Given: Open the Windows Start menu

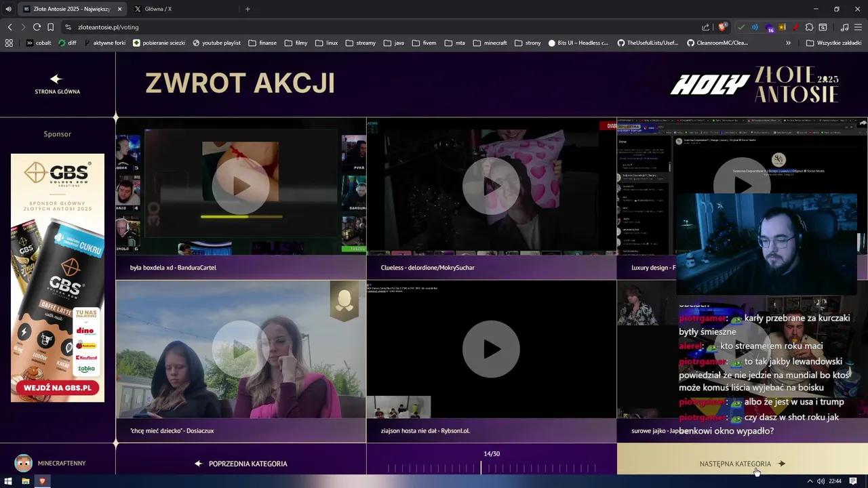Looking at the screenshot, I should click(x=9, y=481).
